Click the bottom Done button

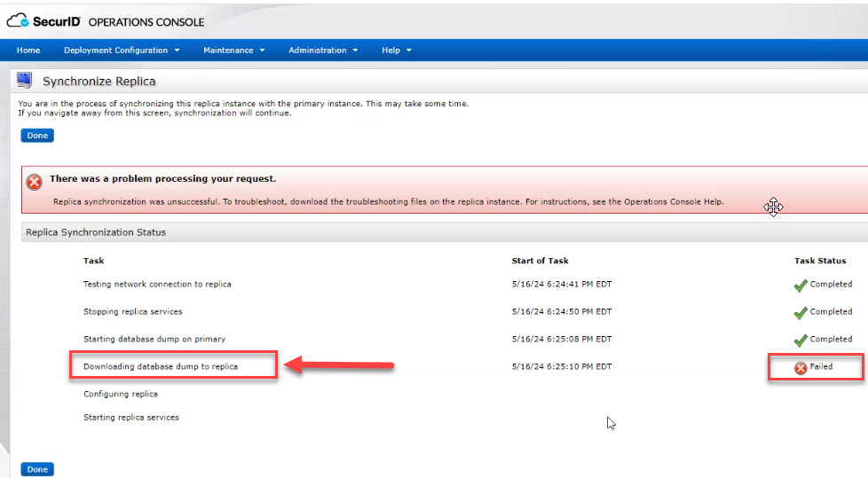tap(37, 469)
